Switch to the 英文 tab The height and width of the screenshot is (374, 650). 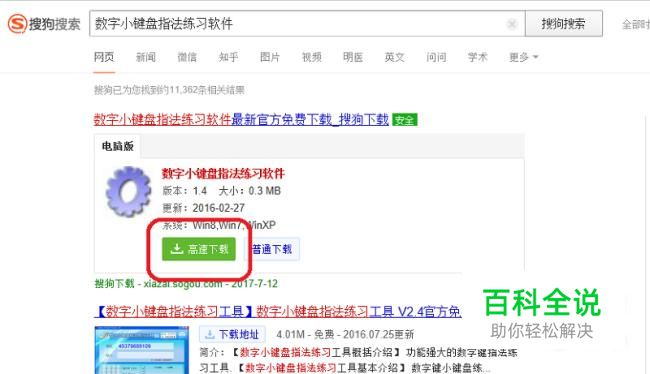(x=395, y=57)
